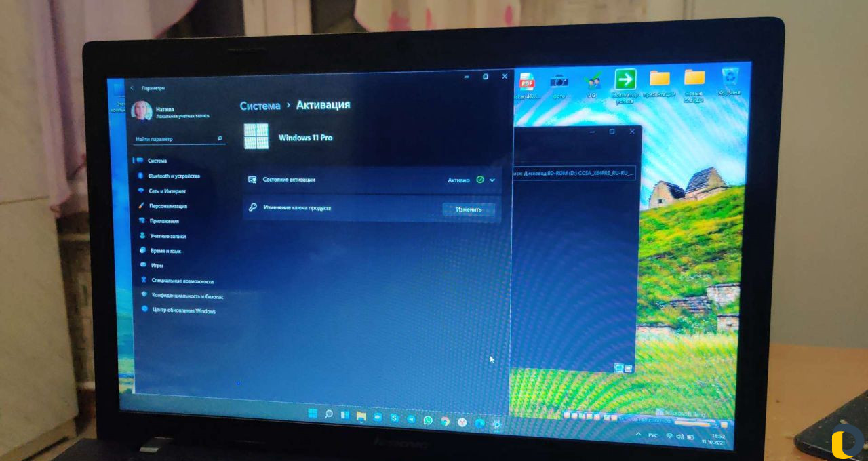This screenshot has height=461, width=868.
Task: Open the Settings gear in taskbar
Action: pyautogui.click(x=497, y=424)
